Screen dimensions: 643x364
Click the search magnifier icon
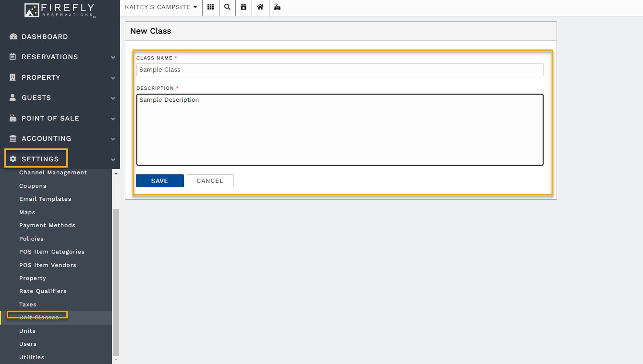pos(227,7)
